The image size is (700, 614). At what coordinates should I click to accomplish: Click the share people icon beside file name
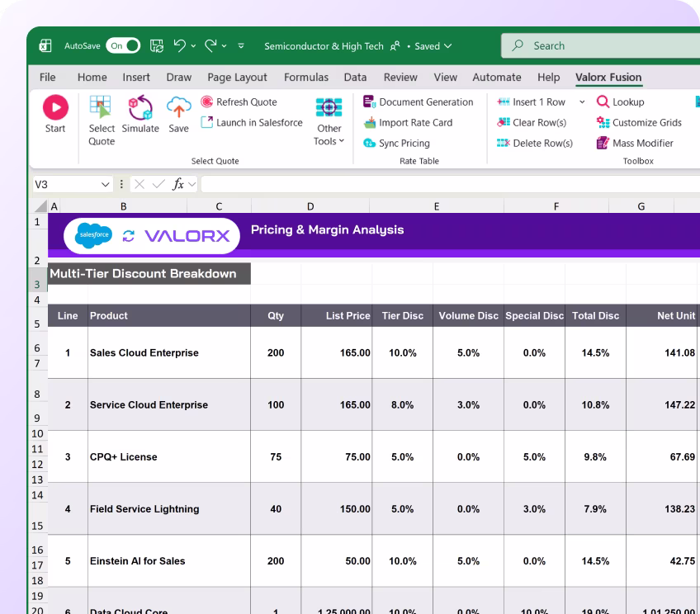(x=395, y=46)
